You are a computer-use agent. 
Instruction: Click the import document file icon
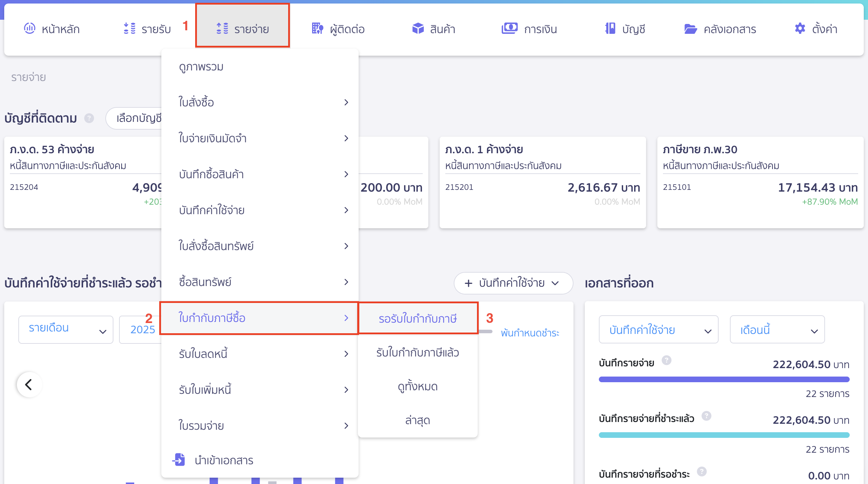pyautogui.click(x=179, y=459)
